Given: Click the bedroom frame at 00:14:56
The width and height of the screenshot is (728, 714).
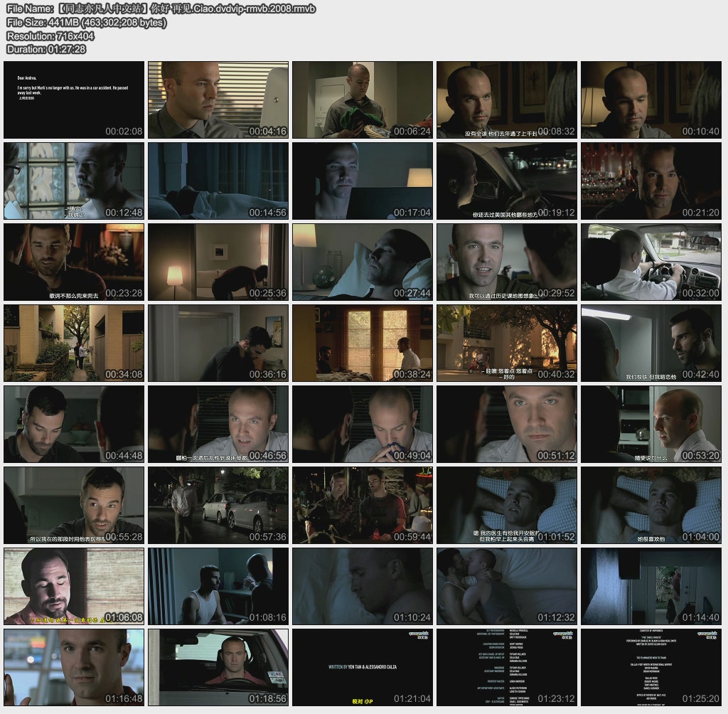Looking at the screenshot, I should click(x=218, y=181).
